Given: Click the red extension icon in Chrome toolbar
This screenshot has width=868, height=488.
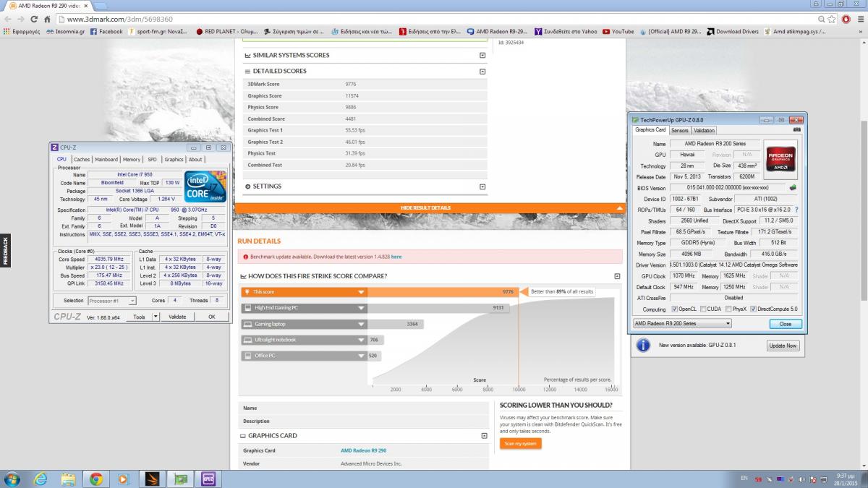Looking at the screenshot, I should coord(846,20).
